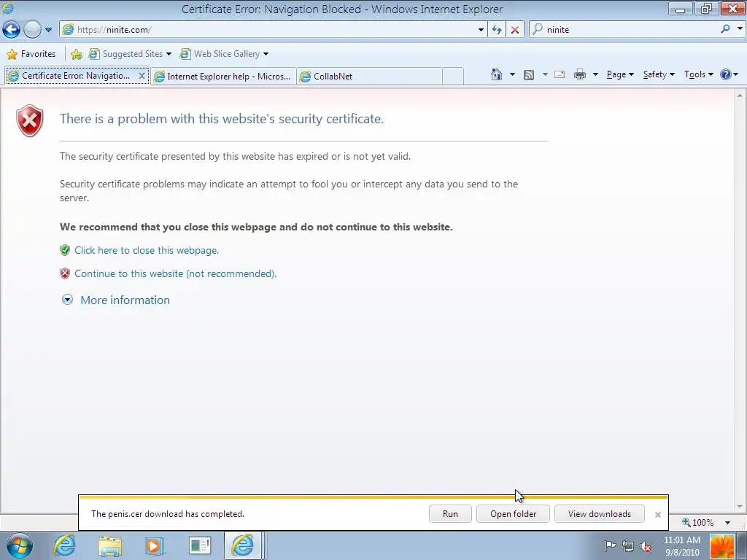
Task: Click the Internet Explorer icon in title bar
Action: (8, 9)
